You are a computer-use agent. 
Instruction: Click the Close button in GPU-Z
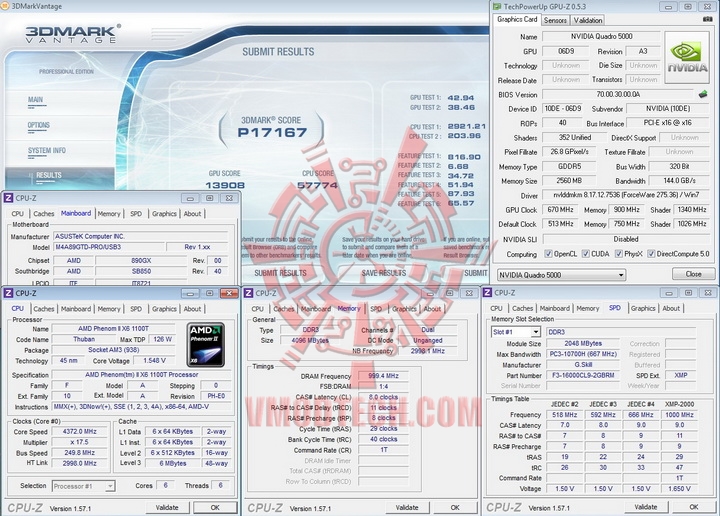pos(693,274)
